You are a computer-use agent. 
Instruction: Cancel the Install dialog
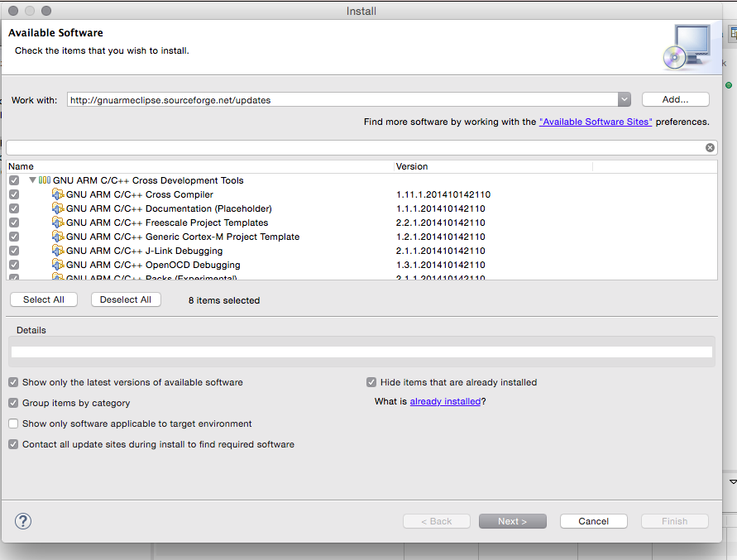(593, 521)
